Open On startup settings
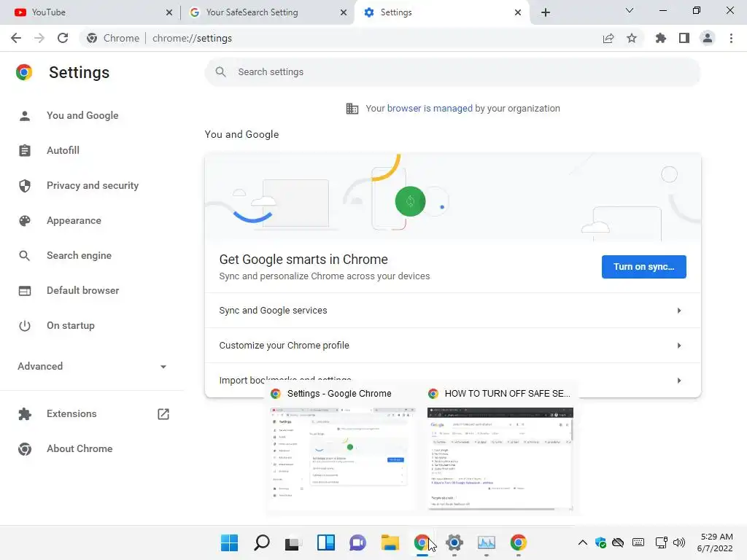 [71, 326]
